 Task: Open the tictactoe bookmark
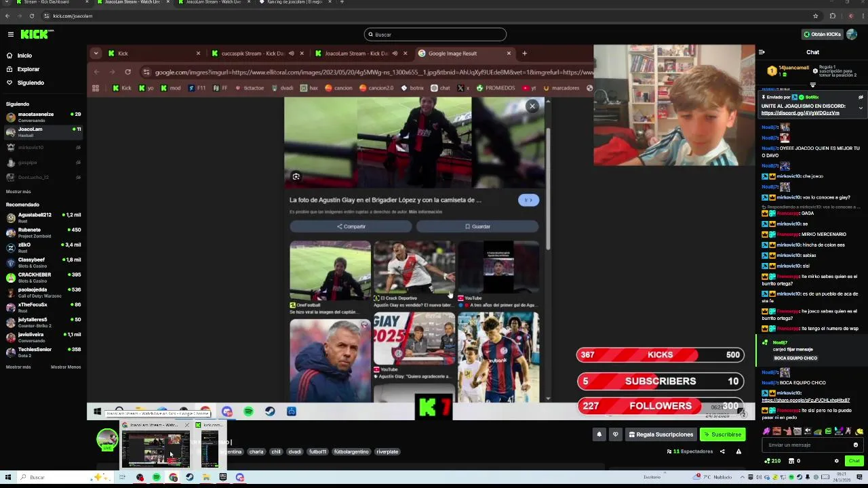click(249, 88)
